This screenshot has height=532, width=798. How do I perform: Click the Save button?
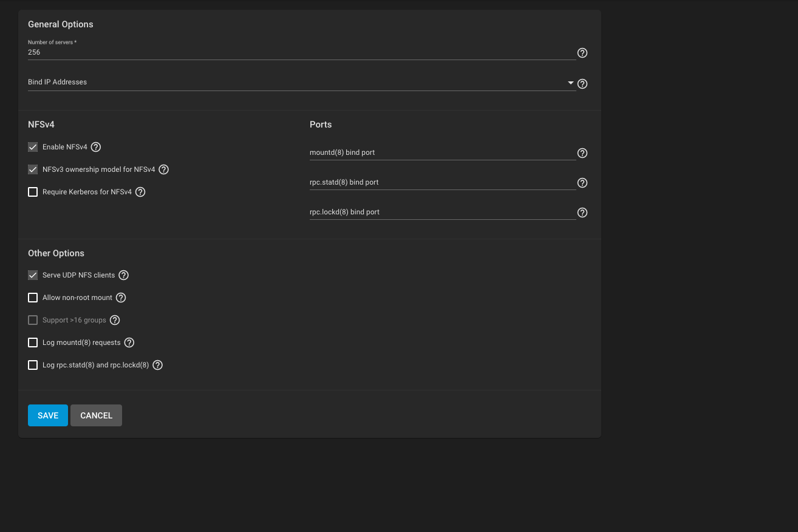pos(48,415)
